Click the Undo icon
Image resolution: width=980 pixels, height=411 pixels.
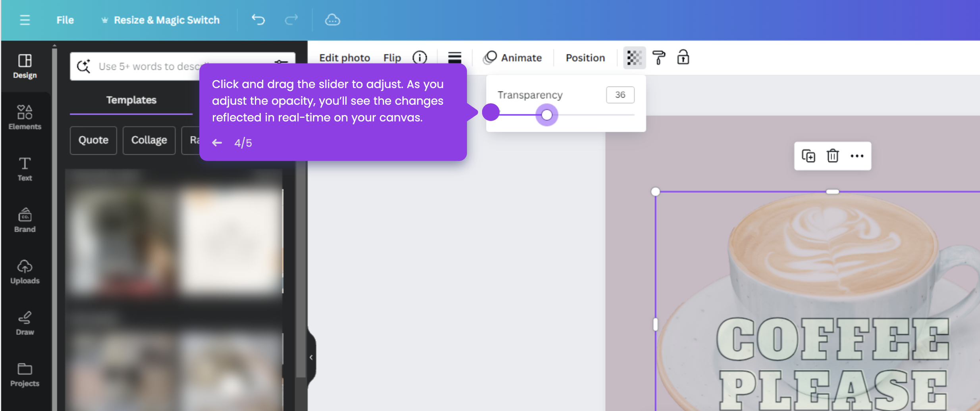tap(258, 20)
